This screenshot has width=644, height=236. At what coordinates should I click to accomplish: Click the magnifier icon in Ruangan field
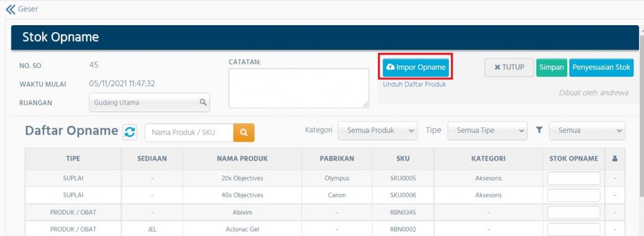(203, 102)
